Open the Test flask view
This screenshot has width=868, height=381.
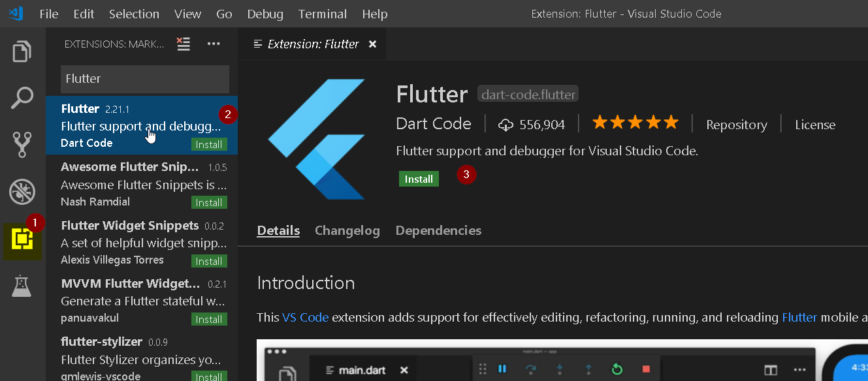22,286
